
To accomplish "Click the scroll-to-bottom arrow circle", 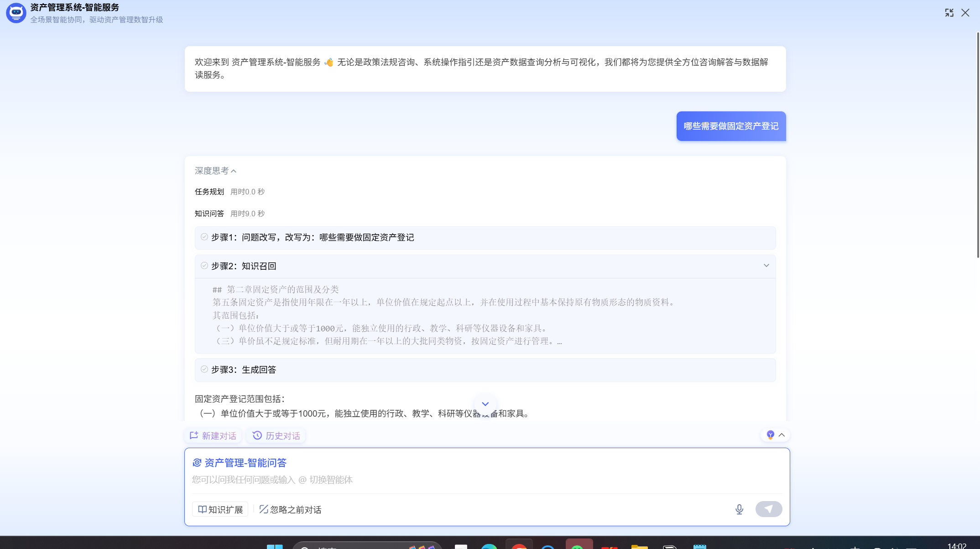I will point(485,404).
